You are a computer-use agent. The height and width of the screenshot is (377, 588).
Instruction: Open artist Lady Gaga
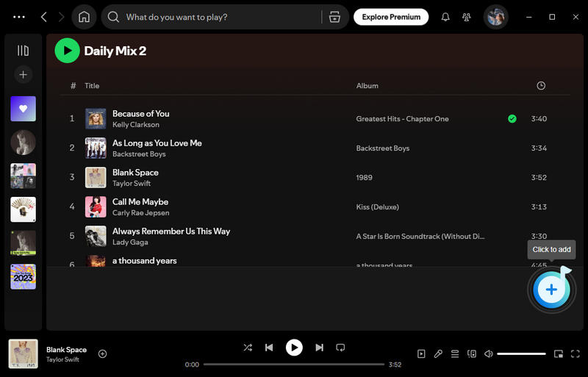pyautogui.click(x=130, y=243)
